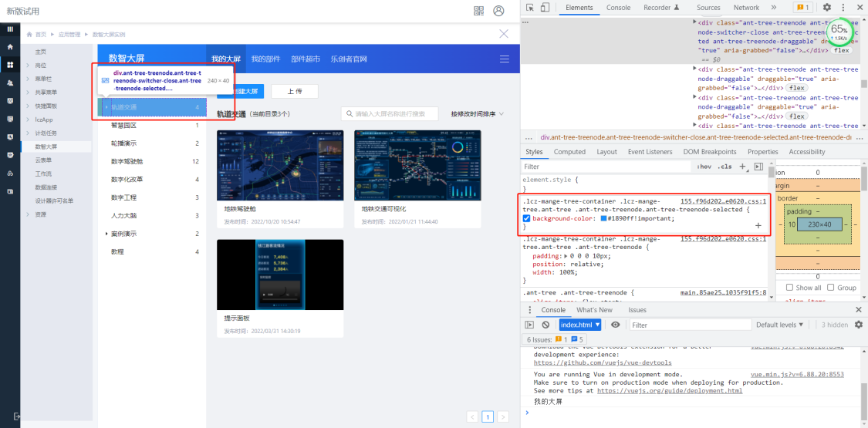
Task: Open DevTools settings gear icon
Action: click(827, 8)
